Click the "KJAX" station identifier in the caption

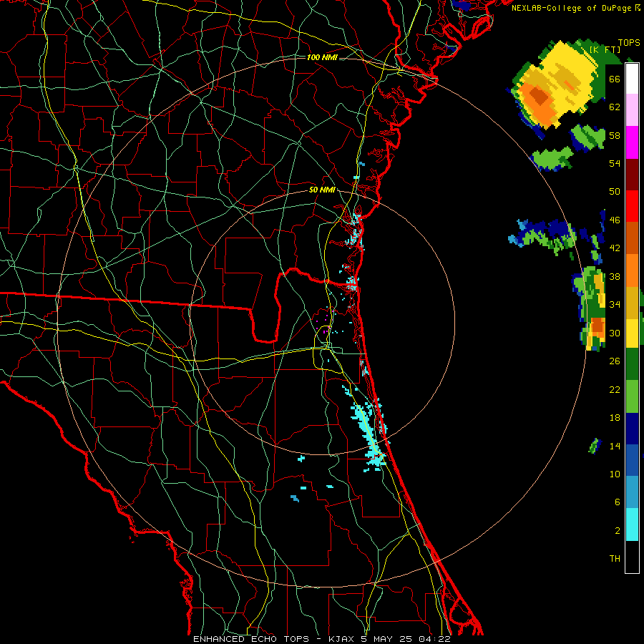point(342,639)
